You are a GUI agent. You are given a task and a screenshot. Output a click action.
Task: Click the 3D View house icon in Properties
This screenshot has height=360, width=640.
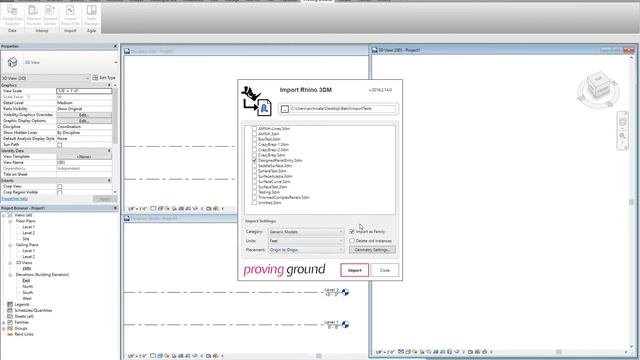12,62
